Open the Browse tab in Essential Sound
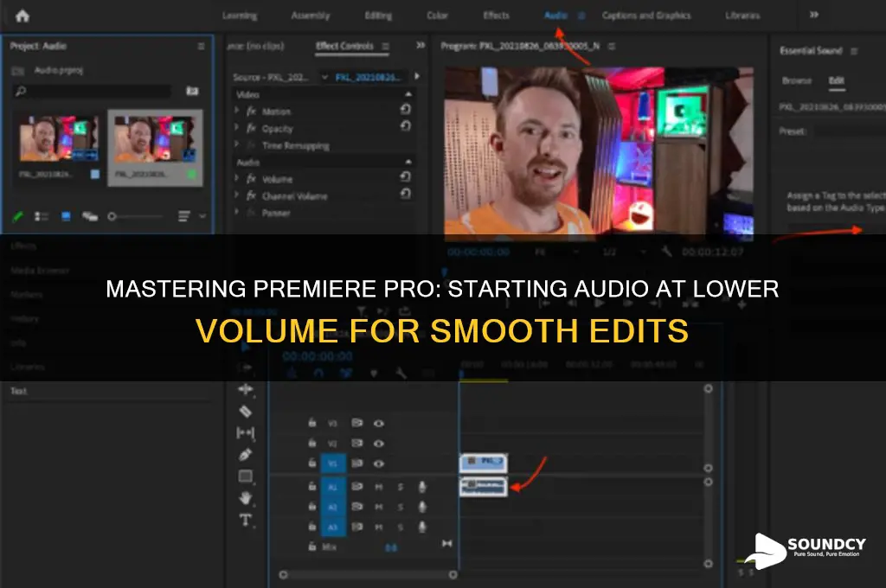The width and height of the screenshot is (886, 588). [x=797, y=80]
